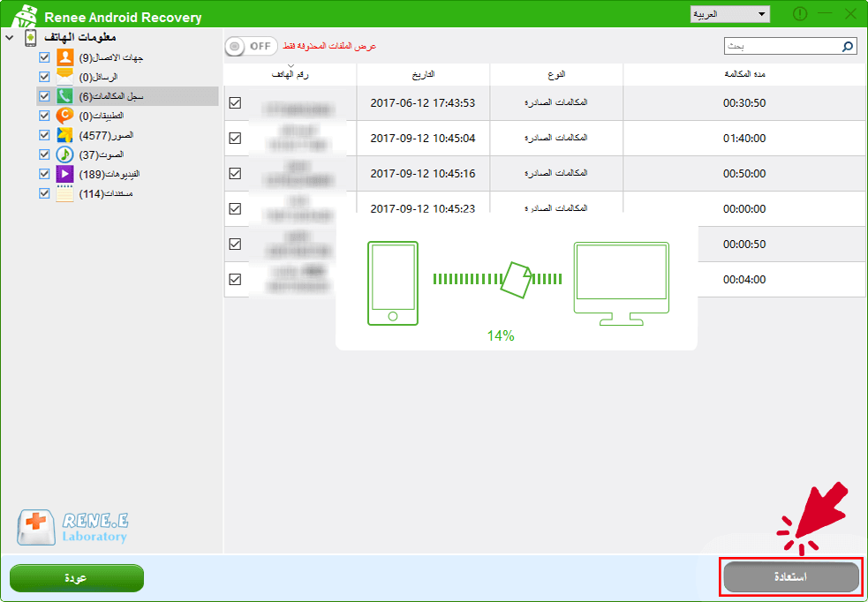Select مستندات(114) in the tree
The width and height of the screenshot is (868, 602).
click(x=106, y=193)
